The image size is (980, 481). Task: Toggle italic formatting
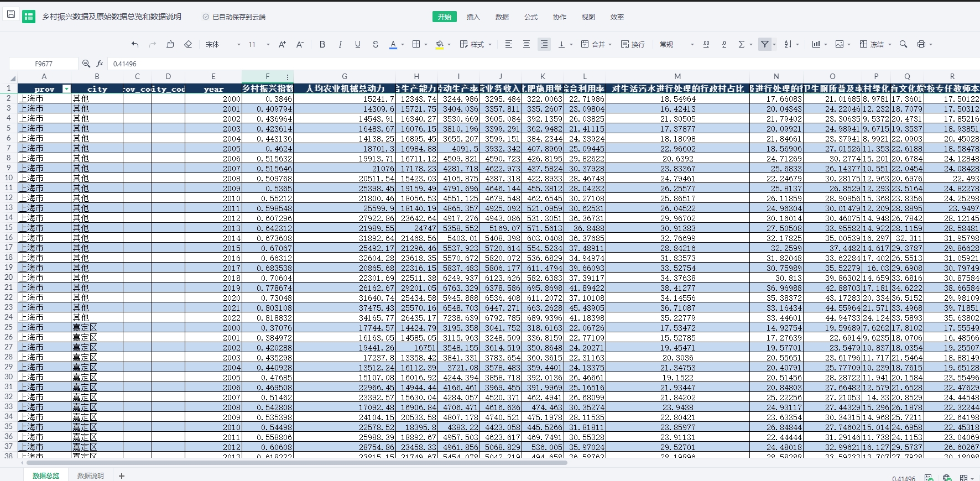coord(340,44)
